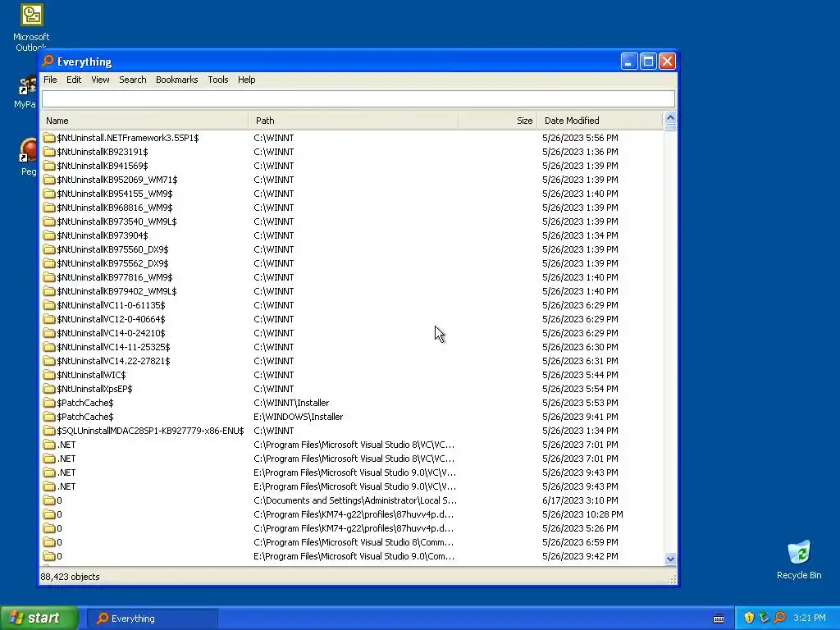Click the Everything taskbar button
The height and width of the screenshot is (630, 840).
[152, 619]
